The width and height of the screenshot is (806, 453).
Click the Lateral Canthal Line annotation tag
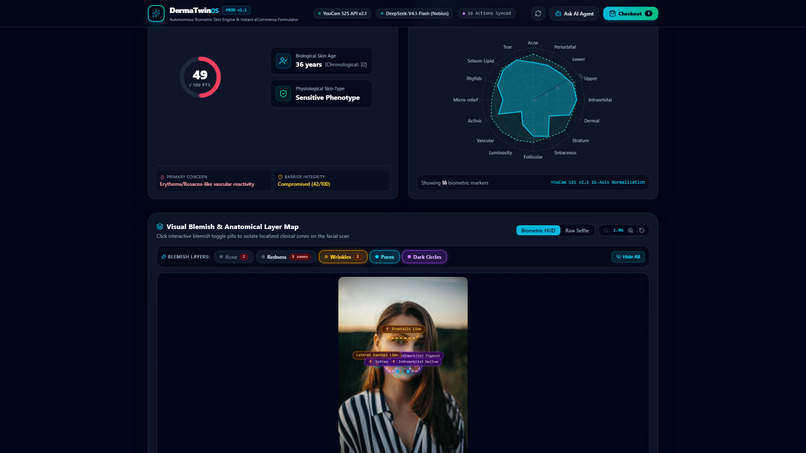376,355
